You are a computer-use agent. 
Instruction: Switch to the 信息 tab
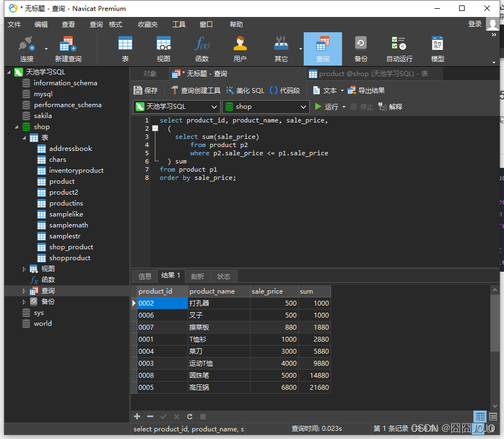[144, 276]
